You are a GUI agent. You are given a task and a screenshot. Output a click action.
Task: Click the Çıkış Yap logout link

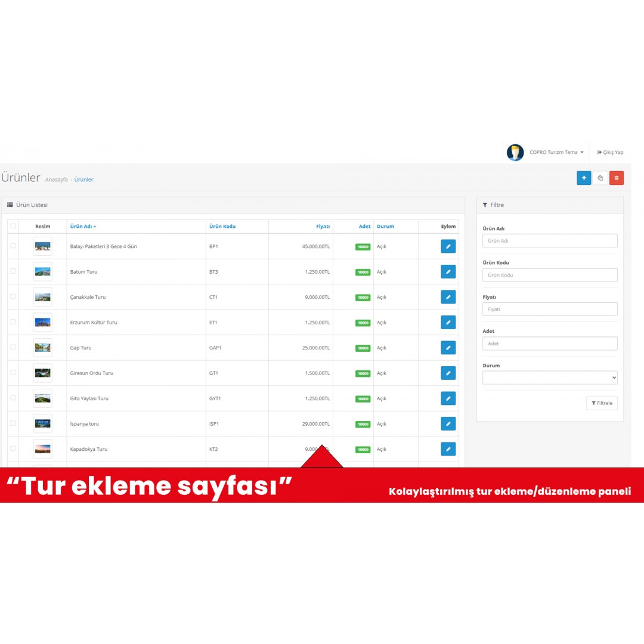point(610,153)
